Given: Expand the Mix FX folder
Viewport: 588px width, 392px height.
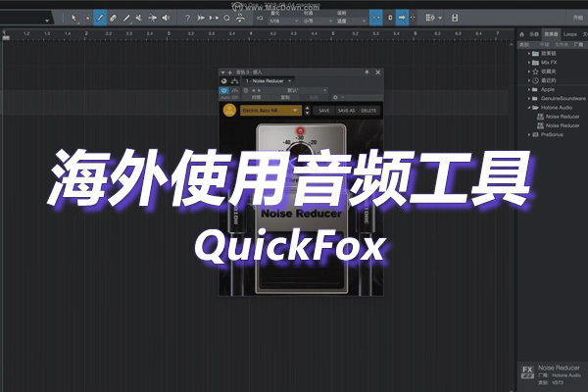Looking at the screenshot, I should pos(529,63).
